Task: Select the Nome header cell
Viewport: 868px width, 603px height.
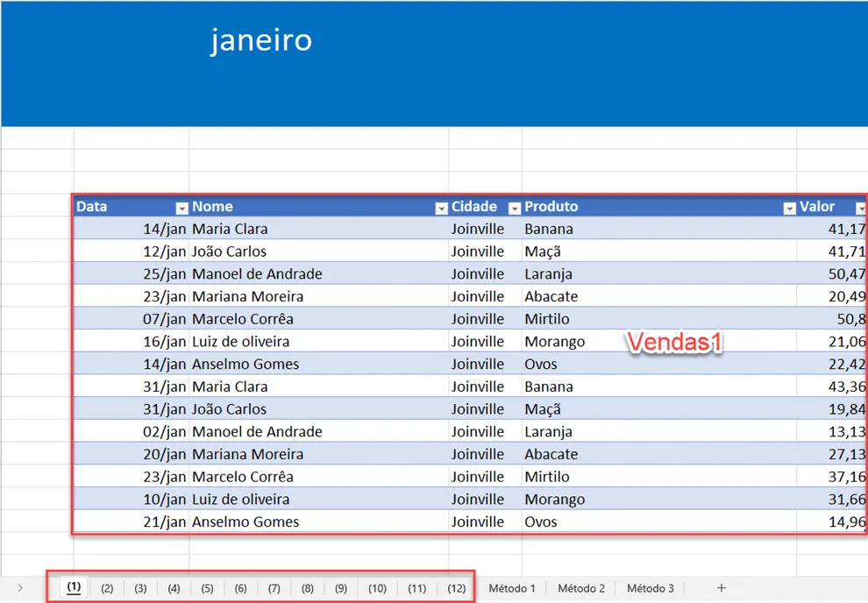Action: pyautogui.click(x=319, y=206)
